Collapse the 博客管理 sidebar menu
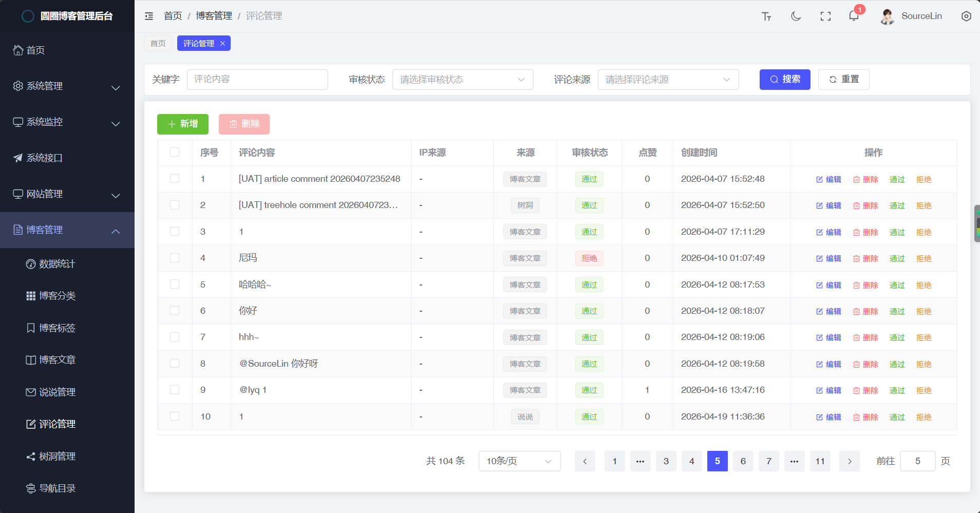This screenshot has width=980, height=513. (67, 230)
